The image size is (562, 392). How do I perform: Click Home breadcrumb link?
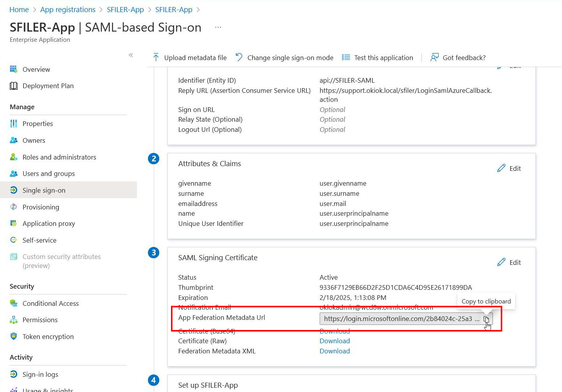(19, 9)
